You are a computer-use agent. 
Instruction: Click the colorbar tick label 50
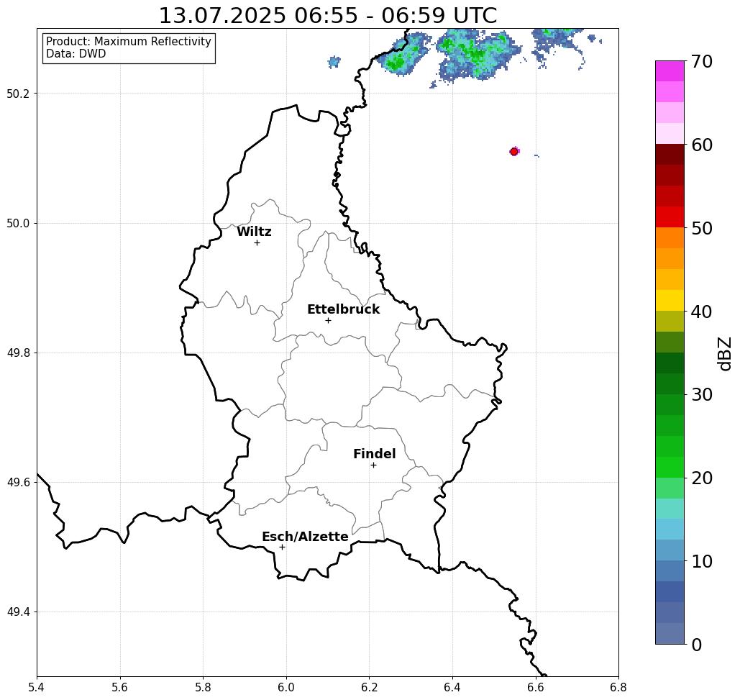point(702,228)
